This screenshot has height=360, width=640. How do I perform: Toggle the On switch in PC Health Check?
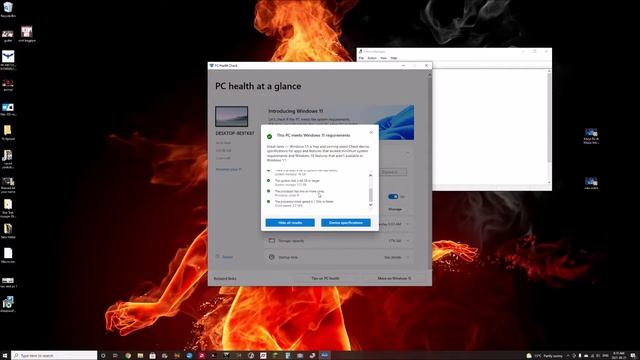(393, 197)
